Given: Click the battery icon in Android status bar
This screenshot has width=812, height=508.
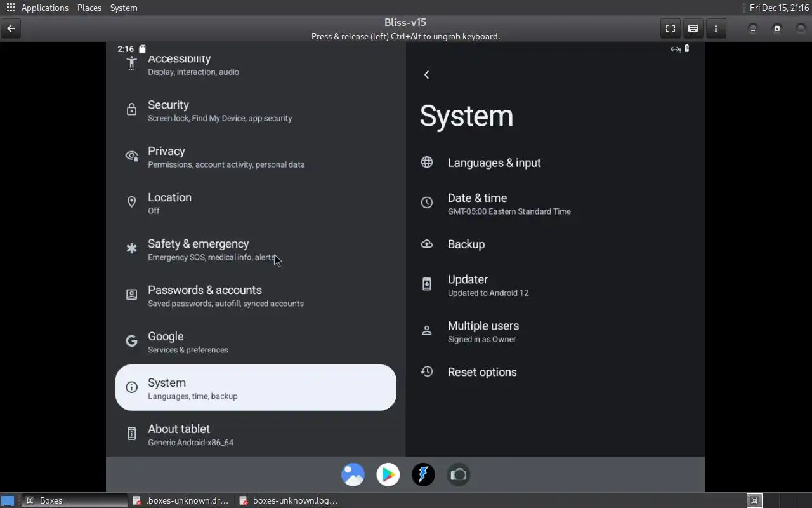Looking at the screenshot, I should tap(686, 49).
